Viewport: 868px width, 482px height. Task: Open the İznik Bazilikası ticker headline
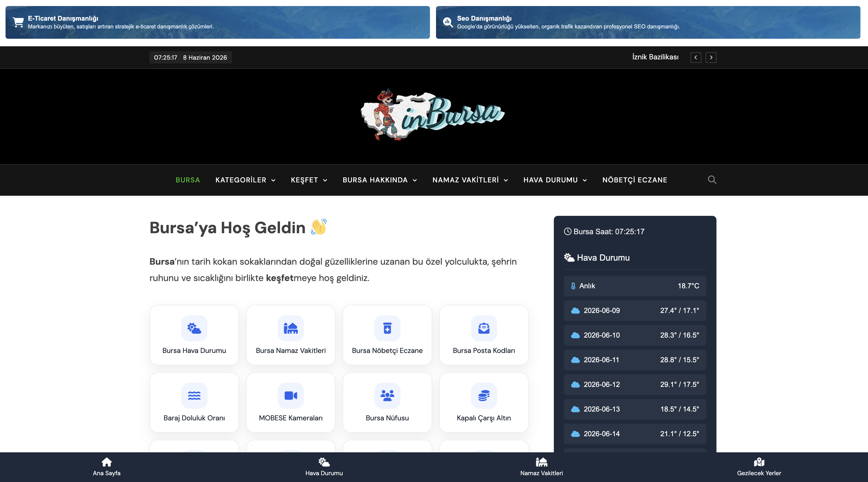(x=655, y=57)
